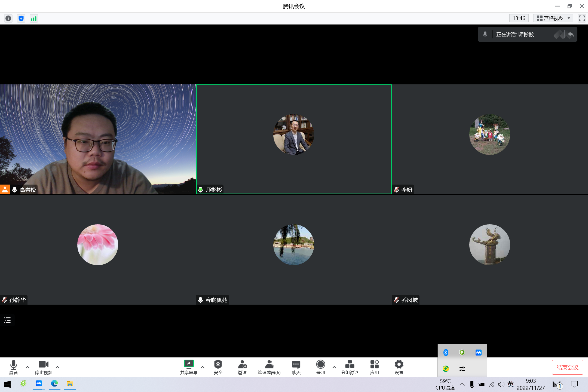Screen dimensions: 588x392
Task: Expand share screen options arrow
Action: [x=203, y=367]
